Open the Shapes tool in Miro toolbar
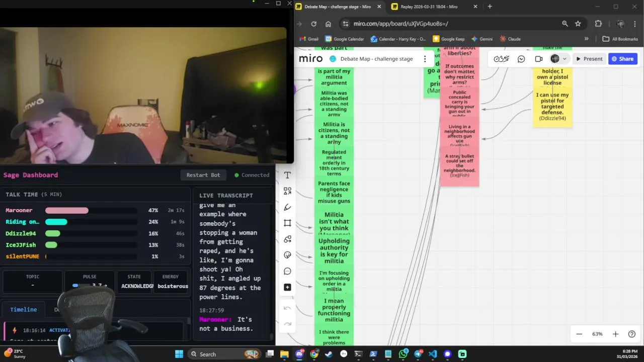Viewport: 644px width, 362px height. (x=287, y=191)
